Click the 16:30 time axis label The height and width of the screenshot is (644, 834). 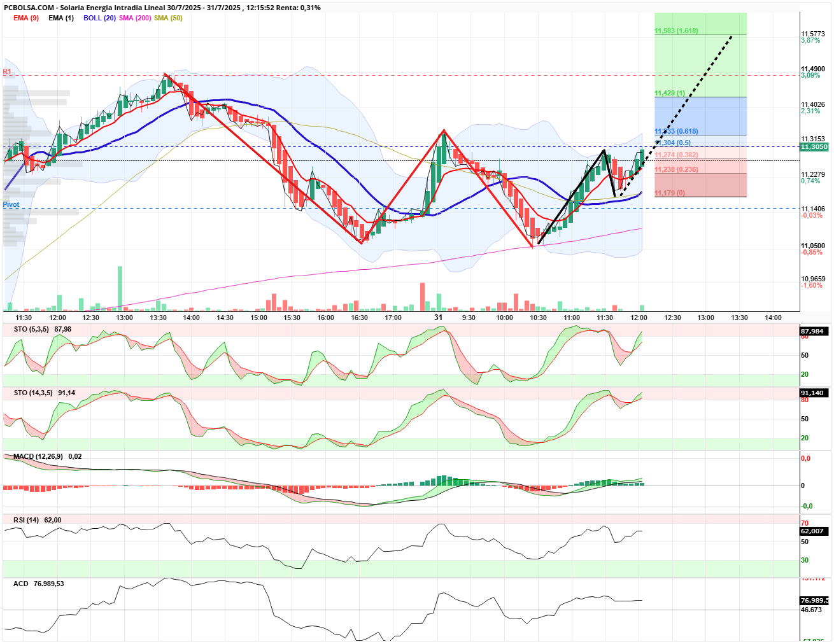pos(359,318)
